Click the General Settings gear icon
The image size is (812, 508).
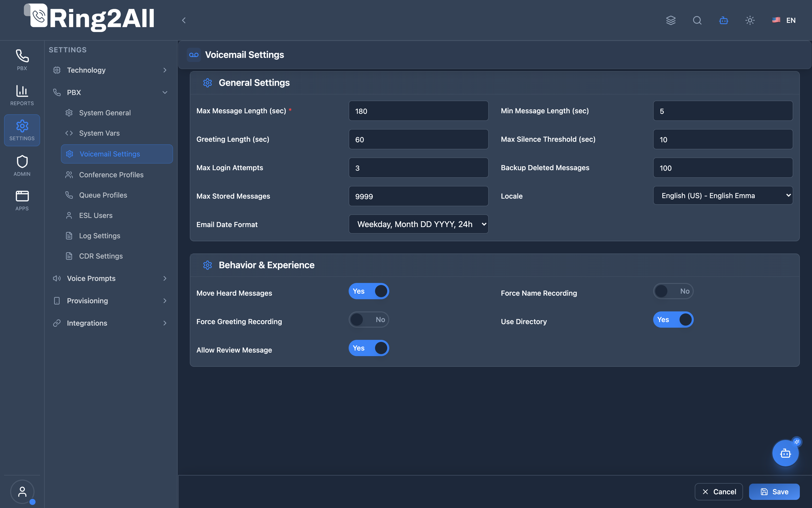tap(208, 83)
